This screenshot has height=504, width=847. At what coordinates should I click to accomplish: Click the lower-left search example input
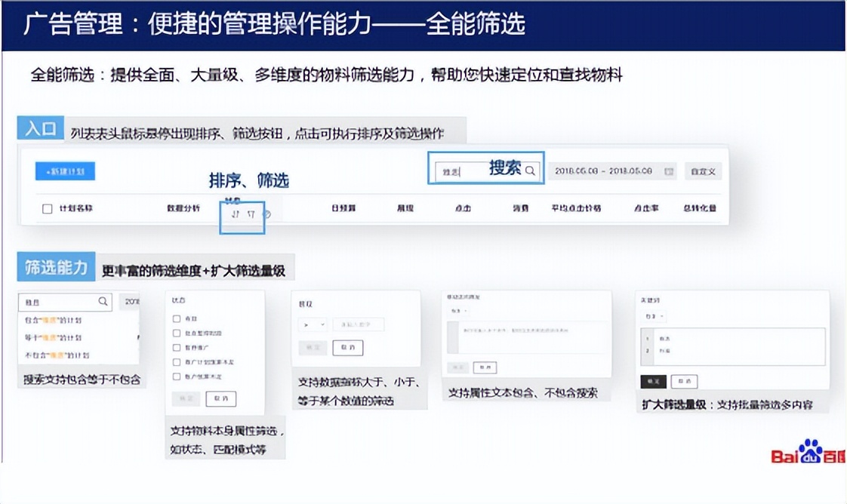[x=65, y=302]
